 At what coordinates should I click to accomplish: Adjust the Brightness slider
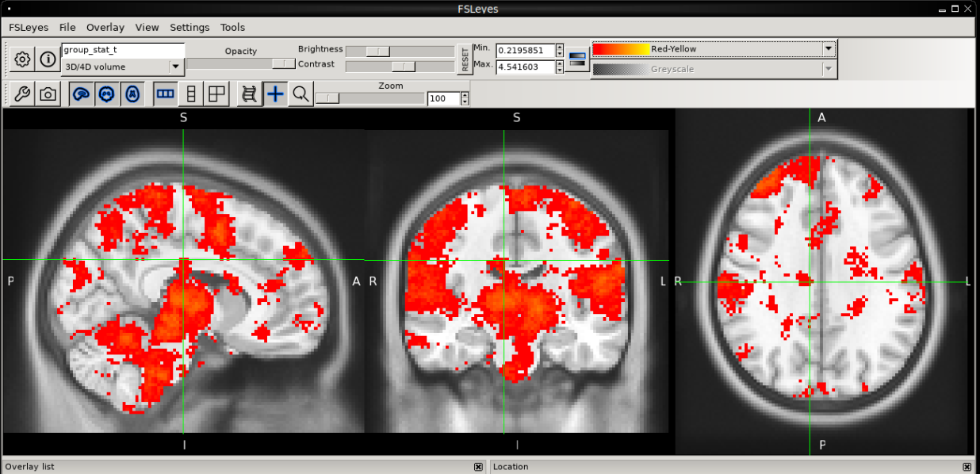tap(400, 51)
